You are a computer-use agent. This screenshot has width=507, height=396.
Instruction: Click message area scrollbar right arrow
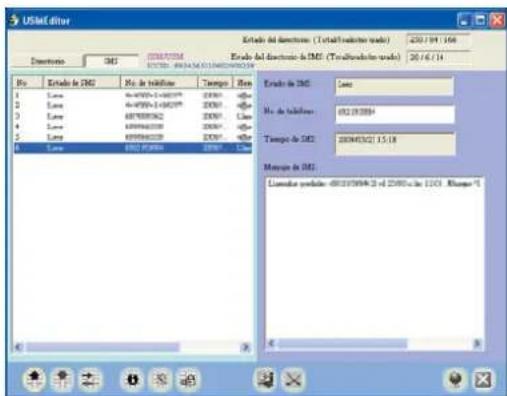click(x=477, y=343)
